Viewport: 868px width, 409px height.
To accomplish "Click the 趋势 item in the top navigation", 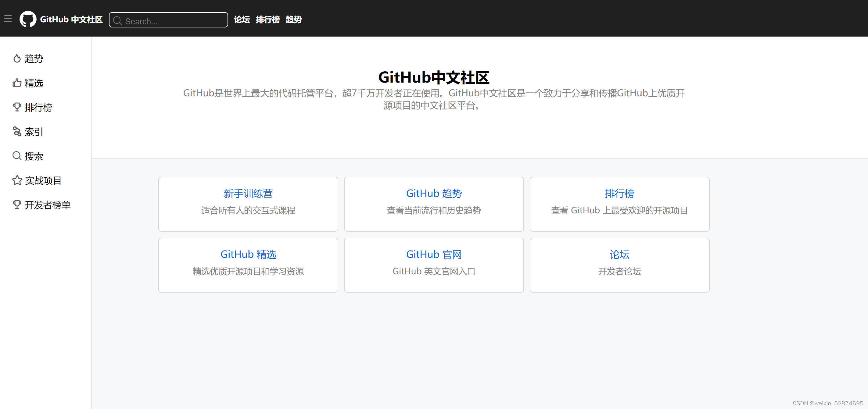I will point(293,20).
